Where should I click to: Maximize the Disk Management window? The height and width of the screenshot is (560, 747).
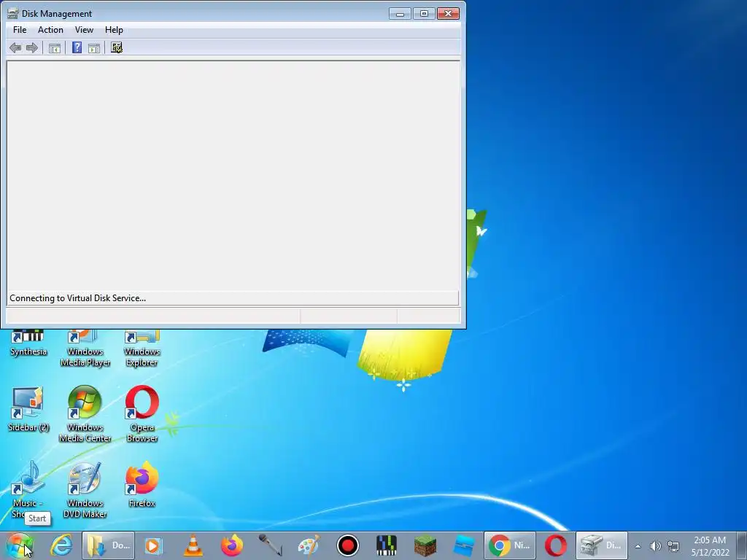(424, 14)
